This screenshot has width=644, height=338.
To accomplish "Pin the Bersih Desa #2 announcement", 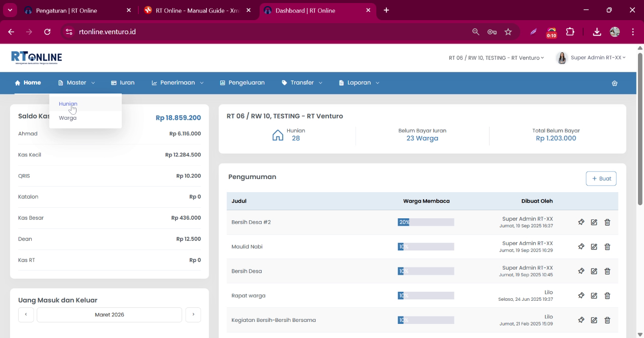I will pyautogui.click(x=581, y=222).
